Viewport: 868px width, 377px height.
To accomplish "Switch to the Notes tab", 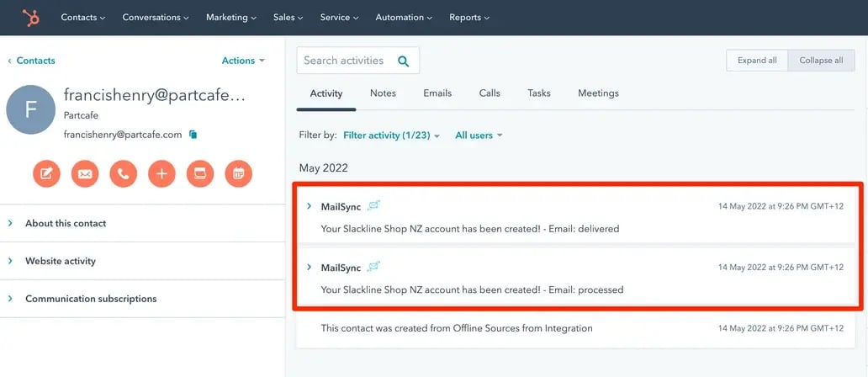I will (x=383, y=93).
